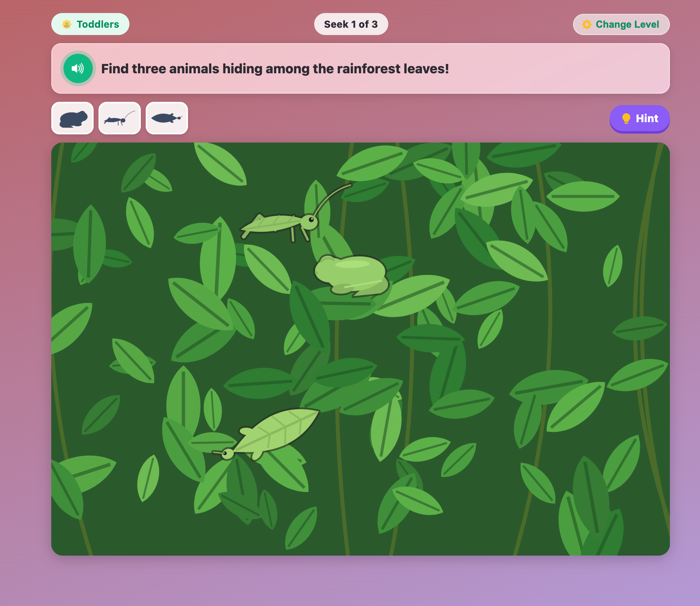Click the Toddlers level badge
The image size is (700, 606).
[90, 24]
